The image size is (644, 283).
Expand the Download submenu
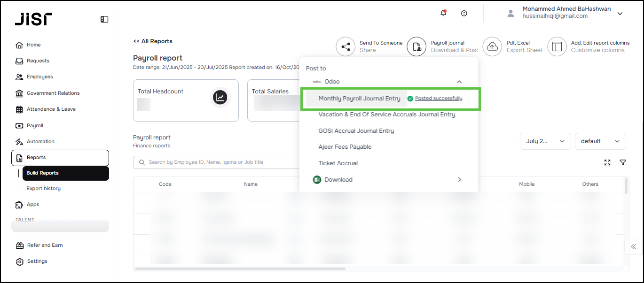click(x=459, y=180)
